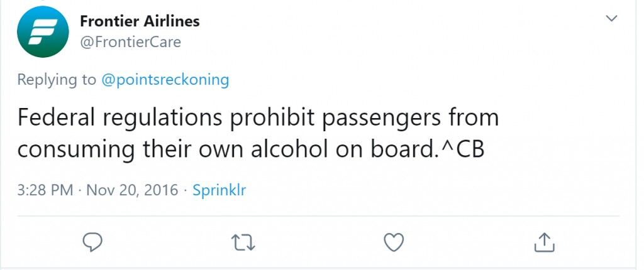The height and width of the screenshot is (270, 644).
Task: Expand the tweet options chevron menu
Action: [612, 18]
